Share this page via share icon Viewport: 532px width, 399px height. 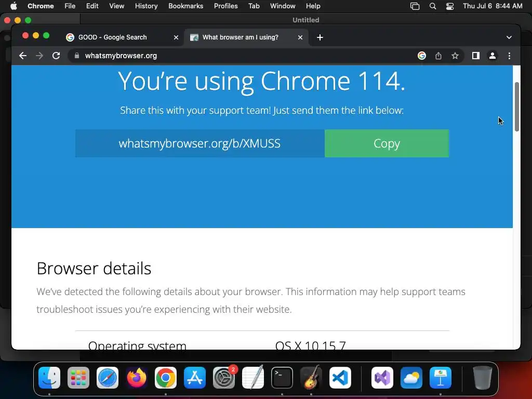pyautogui.click(x=438, y=56)
